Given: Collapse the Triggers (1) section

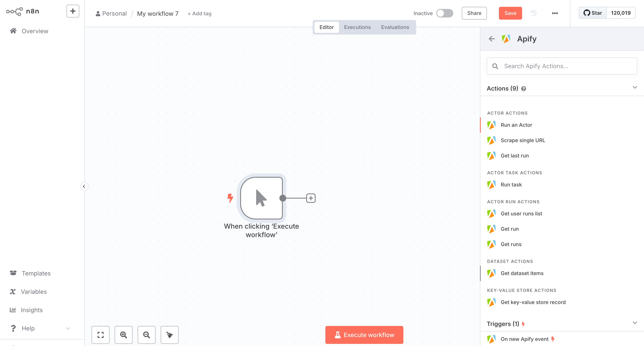Looking at the screenshot, I should click(x=635, y=323).
